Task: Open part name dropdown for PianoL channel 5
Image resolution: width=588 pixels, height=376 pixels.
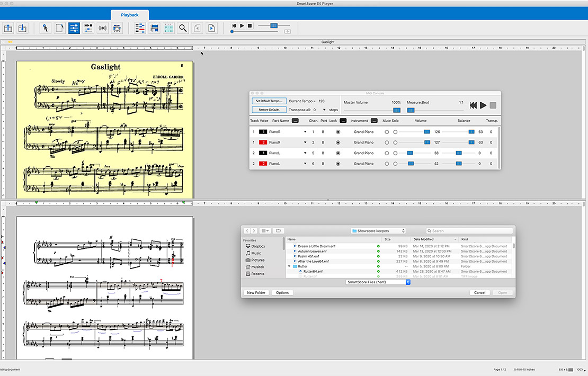Action: [305, 153]
